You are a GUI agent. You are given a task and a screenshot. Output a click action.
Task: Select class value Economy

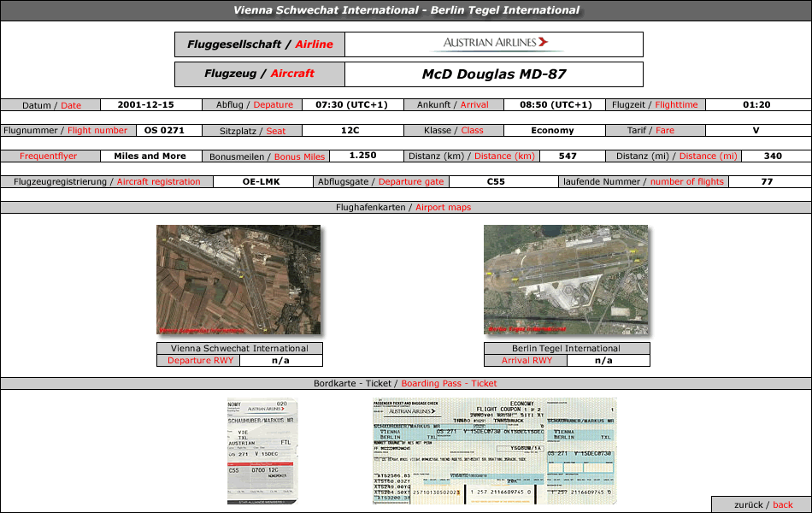[552, 131]
